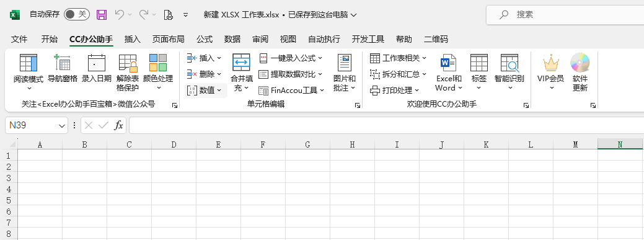Click the Redo arrow icon

(144, 15)
